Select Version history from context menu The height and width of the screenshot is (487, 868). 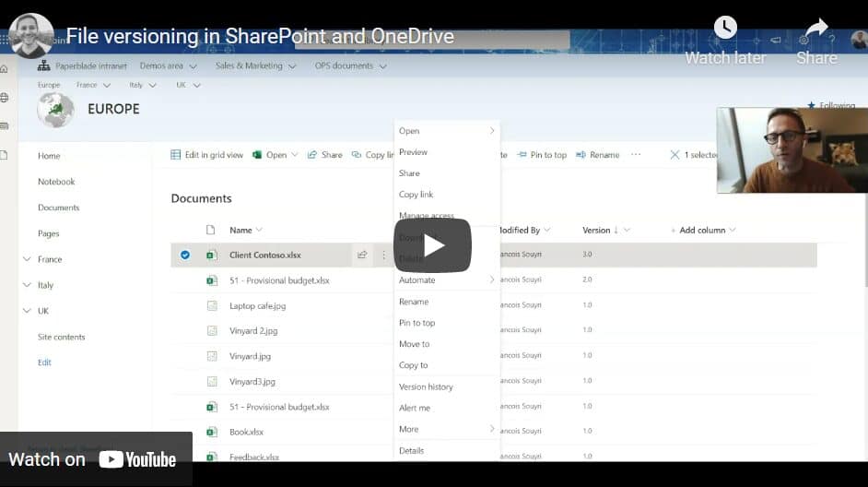click(425, 387)
